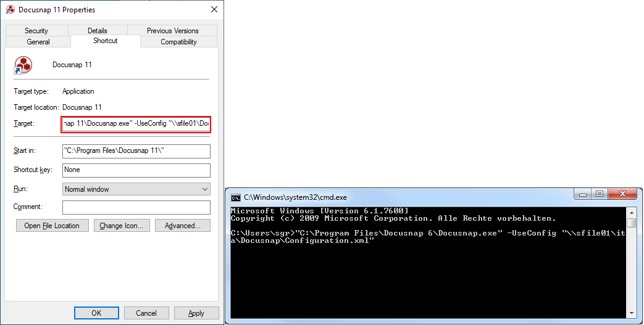Click the Cancel button

146,313
